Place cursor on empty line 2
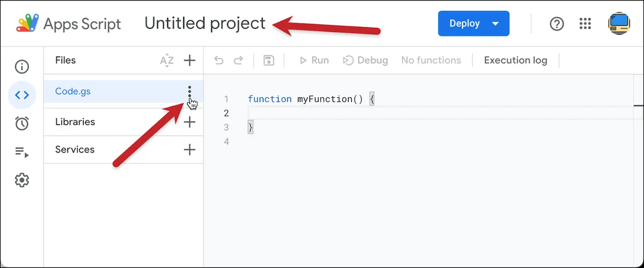This screenshot has height=268, width=644. (x=440, y=113)
